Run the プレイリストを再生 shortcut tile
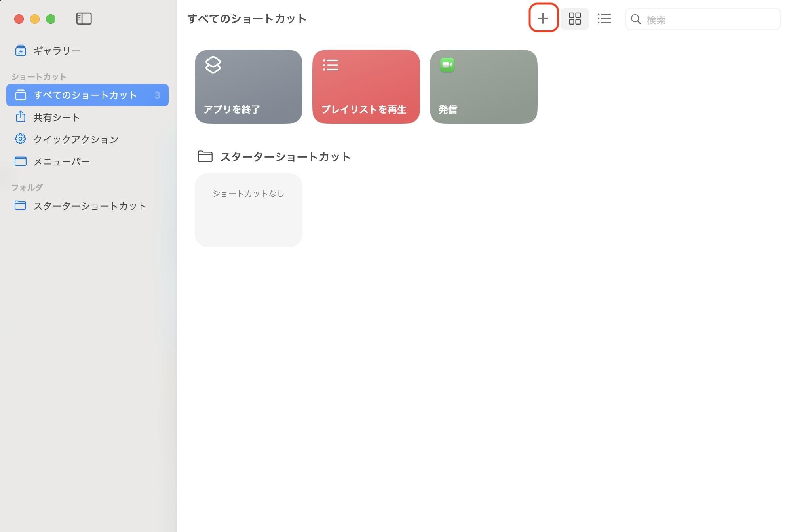The image size is (787, 532). [366, 87]
